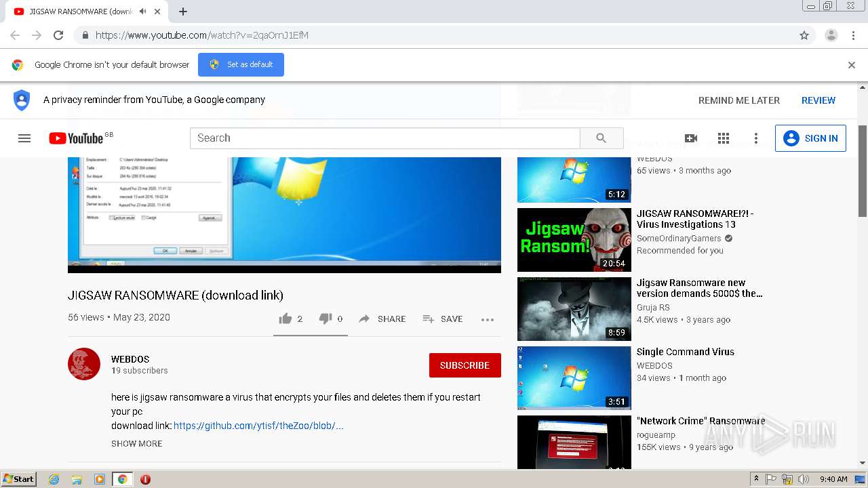Open Network Crime Ransomware thumbnail
Screen dimensions: 868x488
[574, 442]
